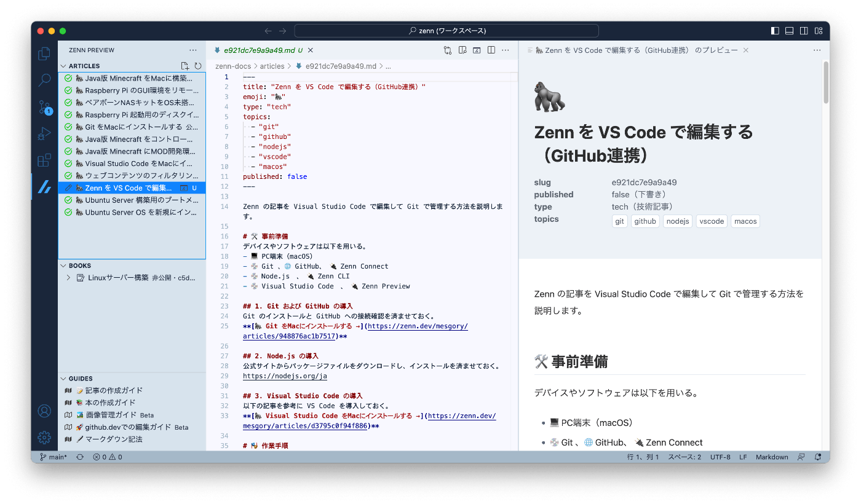Open the Ubuntu Server OS を新規に article
The width and height of the screenshot is (861, 504).
[132, 212]
